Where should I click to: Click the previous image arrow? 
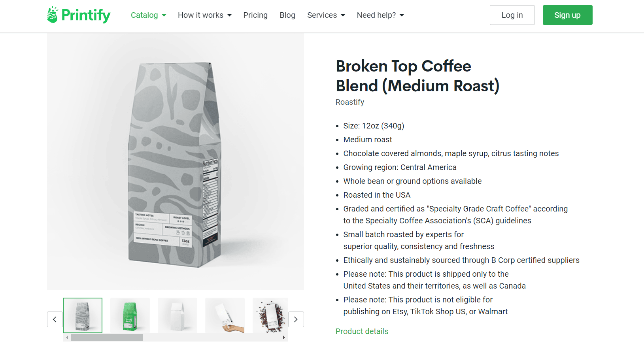(x=55, y=319)
